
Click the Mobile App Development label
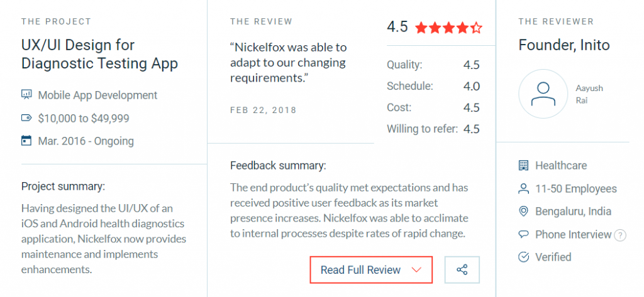(x=97, y=95)
